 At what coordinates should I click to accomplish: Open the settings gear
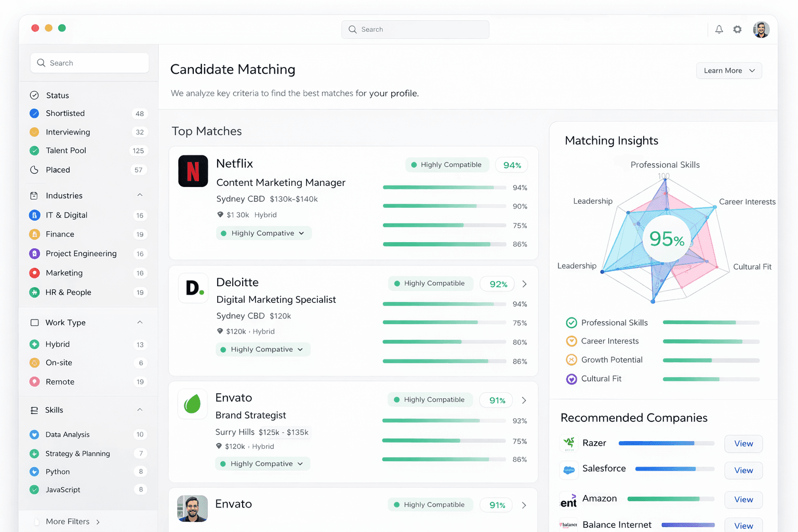tap(737, 30)
